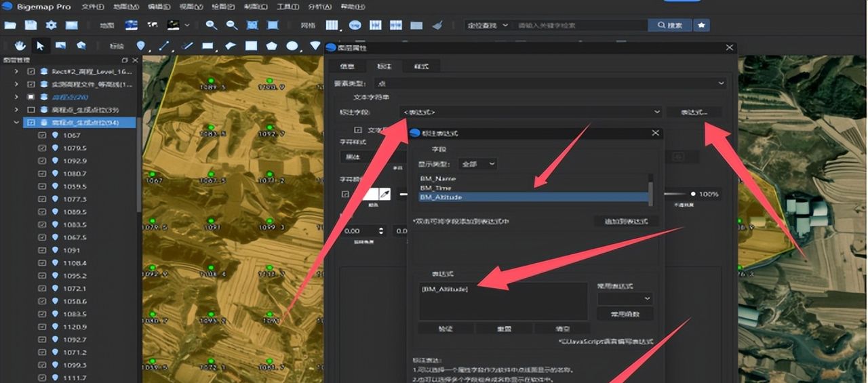The image size is (868, 383).
Task: Open the 工具 menu in menu bar
Action: click(289, 7)
